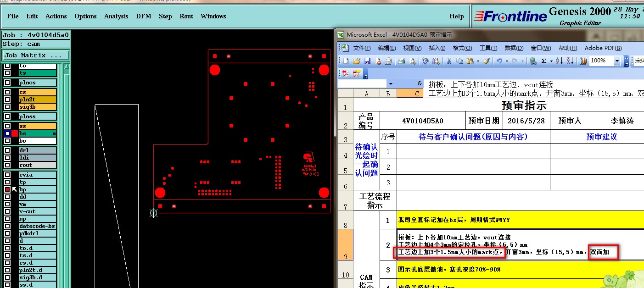Open the Excel Name Box dropdown arrow
The width and height of the screenshot is (644, 288).
pos(391,84)
